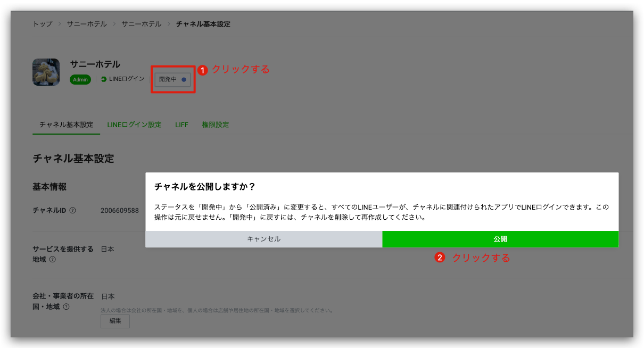The image size is (644, 348).
Task: Click the 開発中 status button
Action: click(172, 79)
